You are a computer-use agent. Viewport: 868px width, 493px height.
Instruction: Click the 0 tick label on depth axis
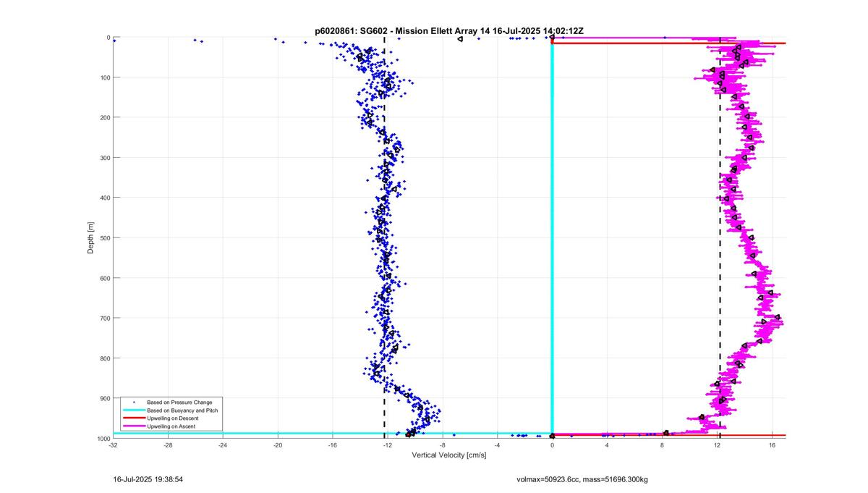click(x=108, y=38)
